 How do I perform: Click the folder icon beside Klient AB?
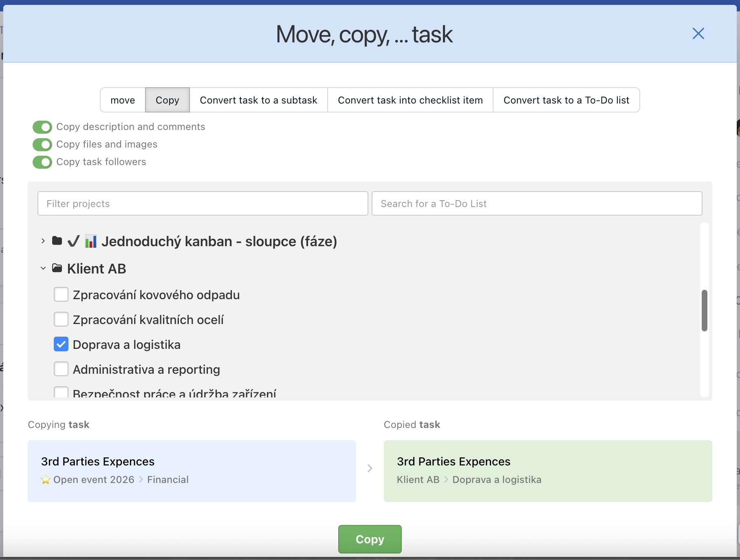pyautogui.click(x=57, y=268)
